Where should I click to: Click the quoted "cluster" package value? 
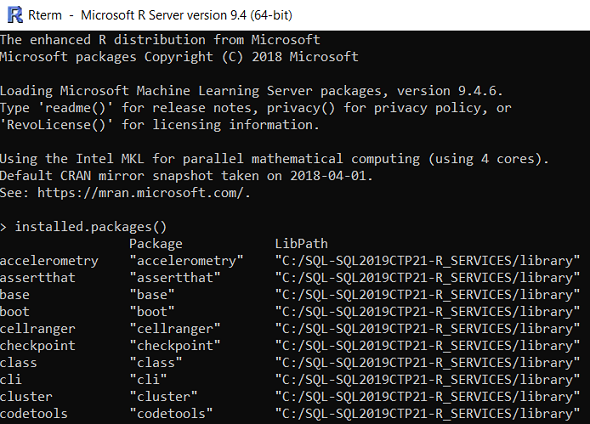163,397
